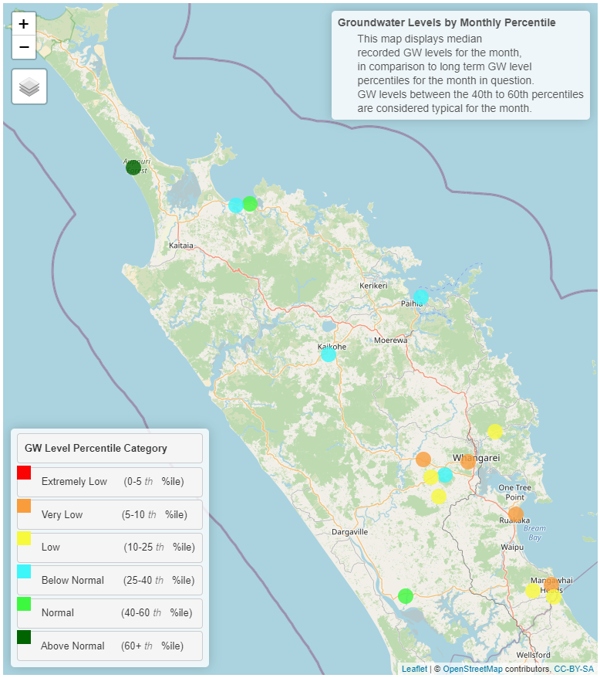Select the cyan marker southwest of Whangarei

pos(445,475)
